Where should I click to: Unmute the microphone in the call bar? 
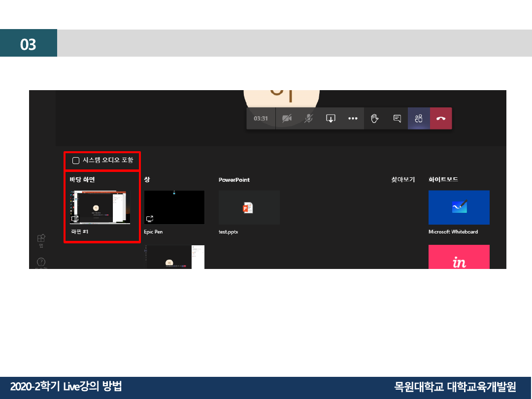click(308, 118)
